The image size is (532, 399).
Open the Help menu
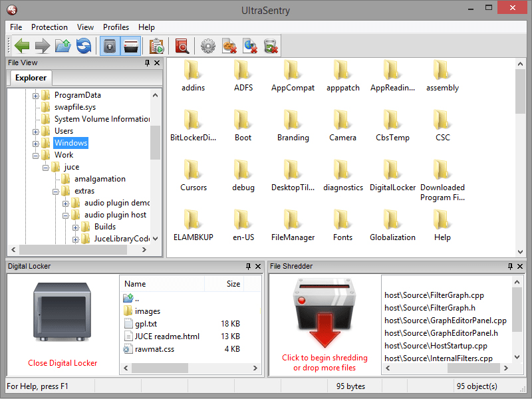(146, 27)
